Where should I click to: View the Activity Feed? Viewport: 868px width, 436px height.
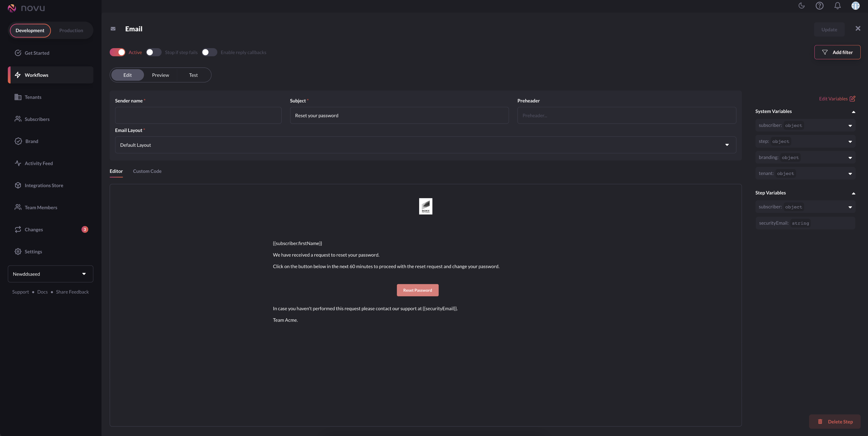point(39,163)
